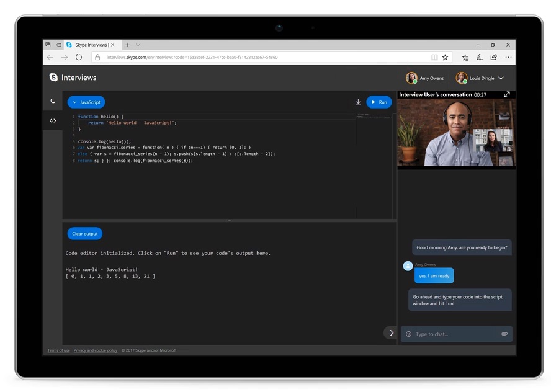The width and height of the screenshot is (551, 392).
Task: Set these tabs aside icon
Action: click(58, 45)
